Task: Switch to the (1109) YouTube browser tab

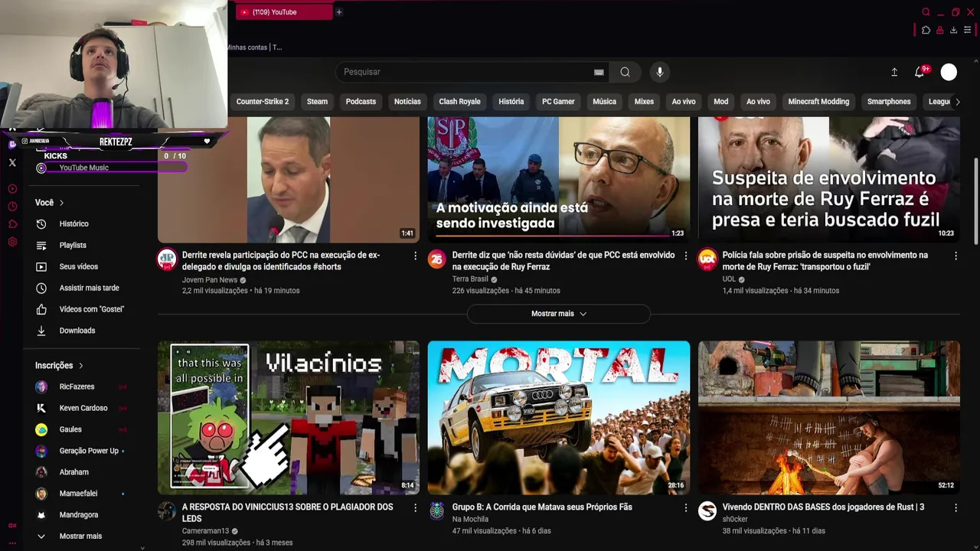Action: click(283, 12)
